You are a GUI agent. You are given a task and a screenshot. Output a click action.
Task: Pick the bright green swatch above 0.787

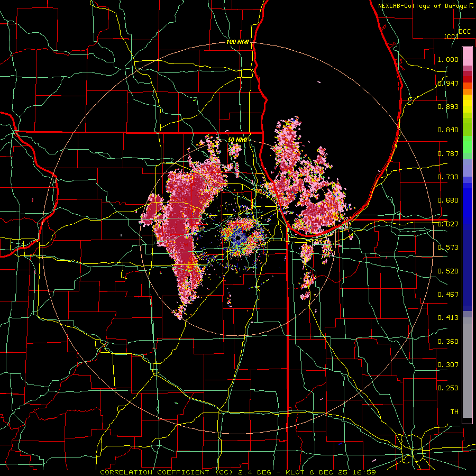coord(467,144)
